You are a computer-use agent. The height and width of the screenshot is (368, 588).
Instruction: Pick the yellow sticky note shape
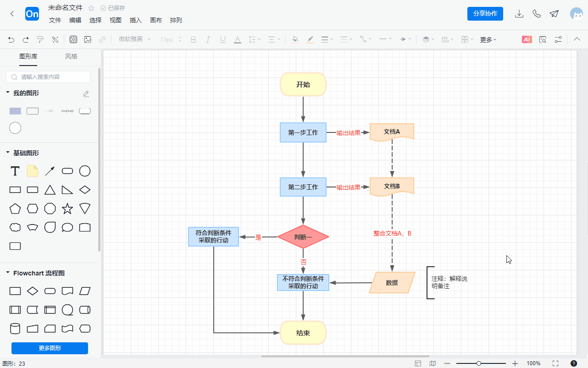click(33, 171)
